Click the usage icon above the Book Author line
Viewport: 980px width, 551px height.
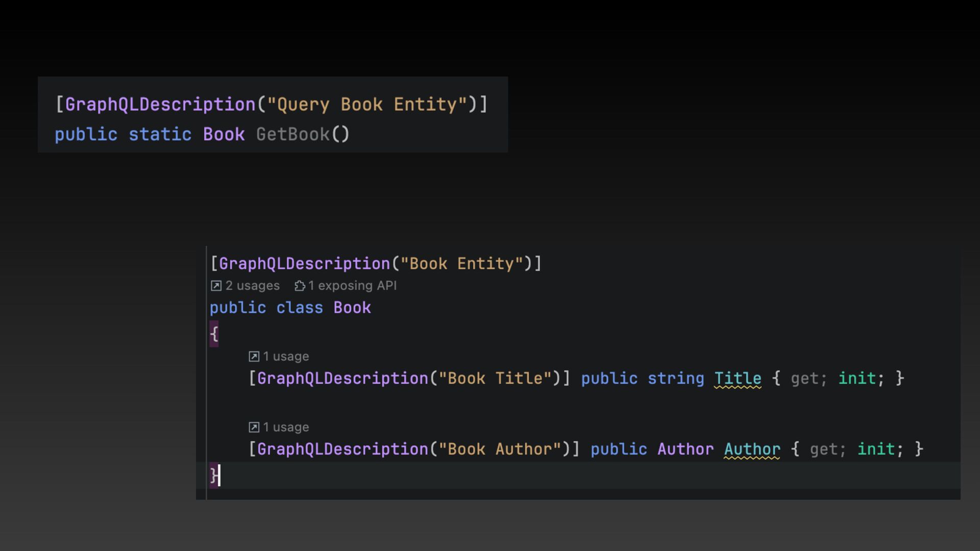coord(254,427)
